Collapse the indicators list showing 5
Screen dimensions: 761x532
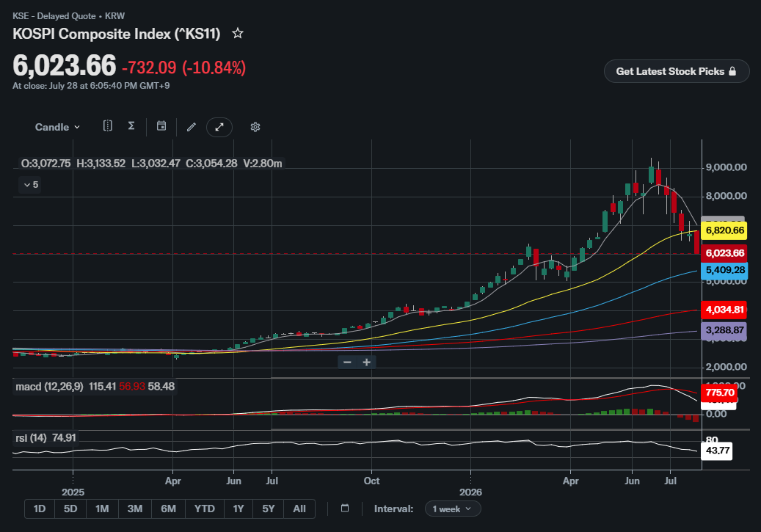click(x=31, y=185)
